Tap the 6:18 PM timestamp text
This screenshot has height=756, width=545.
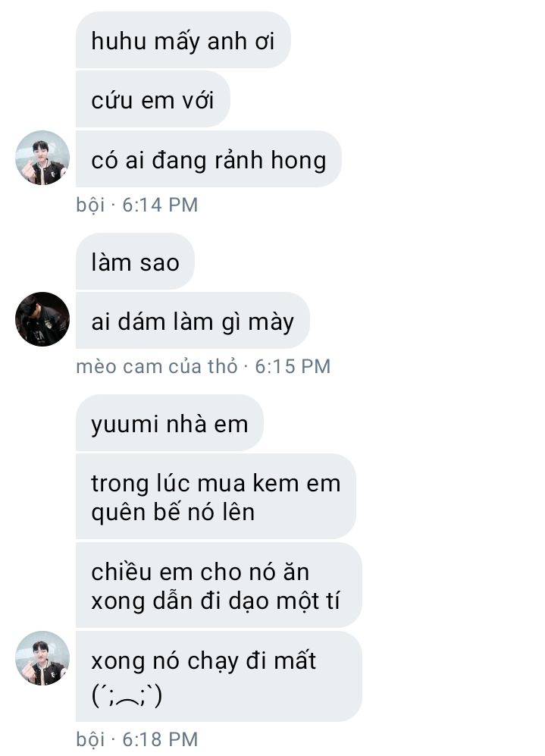[160, 739]
